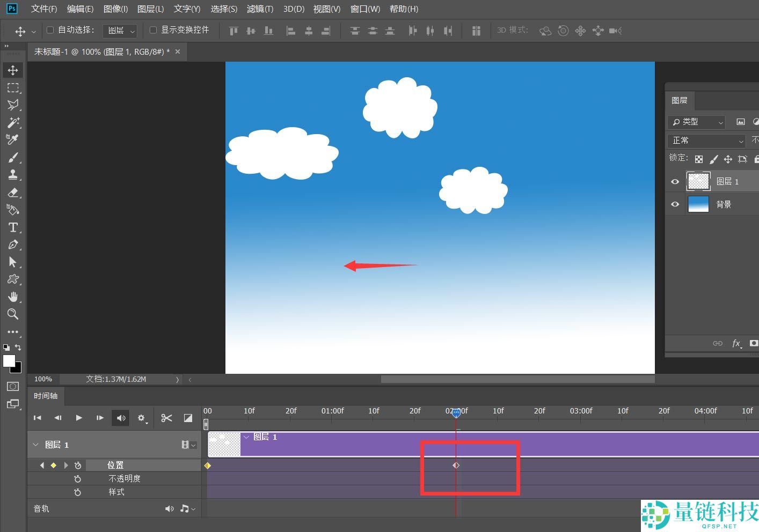Collapse the 图层 1 timeline track
Screen dimensions: 759x532
(x=35, y=445)
